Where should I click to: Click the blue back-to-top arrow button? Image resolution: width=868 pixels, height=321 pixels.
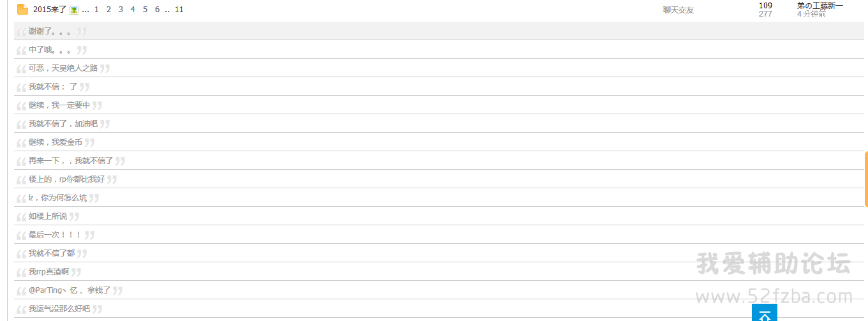click(765, 313)
